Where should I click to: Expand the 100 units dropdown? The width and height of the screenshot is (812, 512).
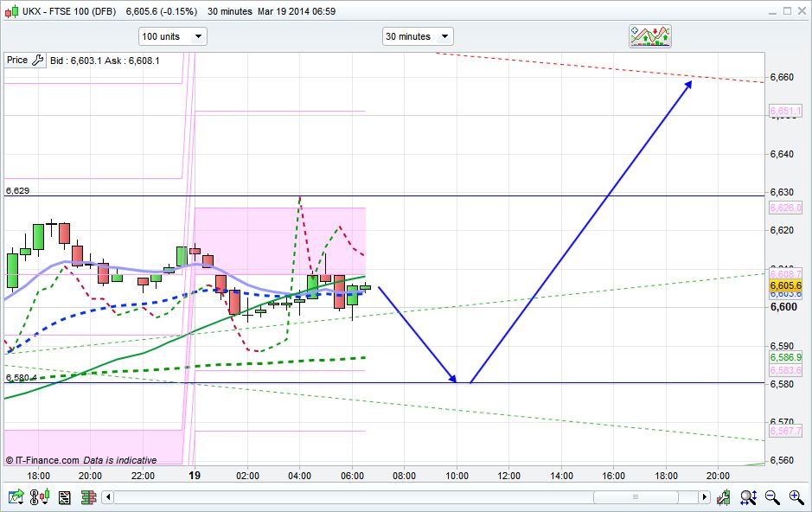(x=173, y=36)
